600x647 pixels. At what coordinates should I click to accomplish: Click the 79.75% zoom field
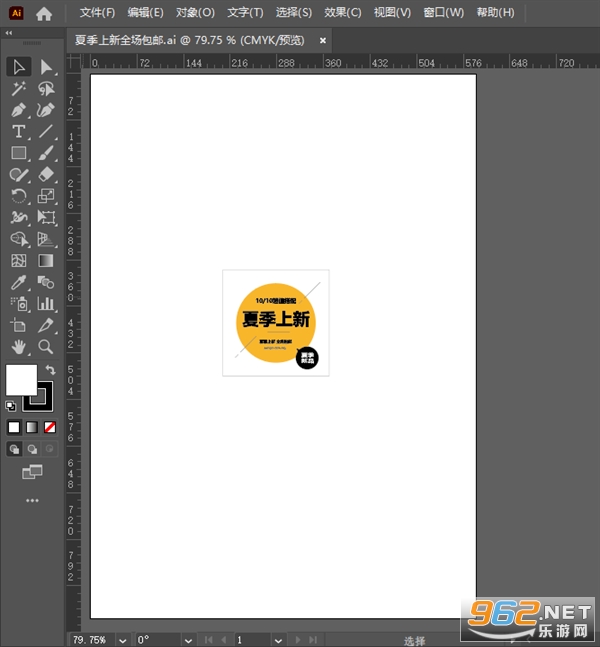click(x=92, y=640)
